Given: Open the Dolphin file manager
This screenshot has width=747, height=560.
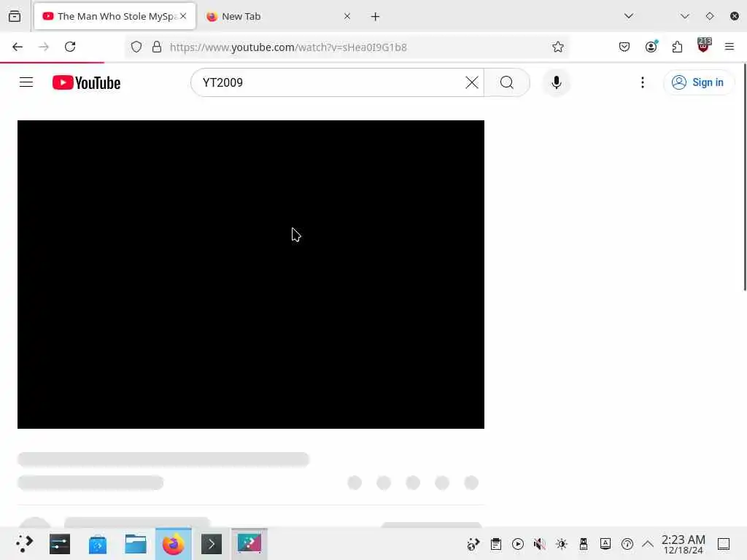Looking at the screenshot, I should point(136,544).
